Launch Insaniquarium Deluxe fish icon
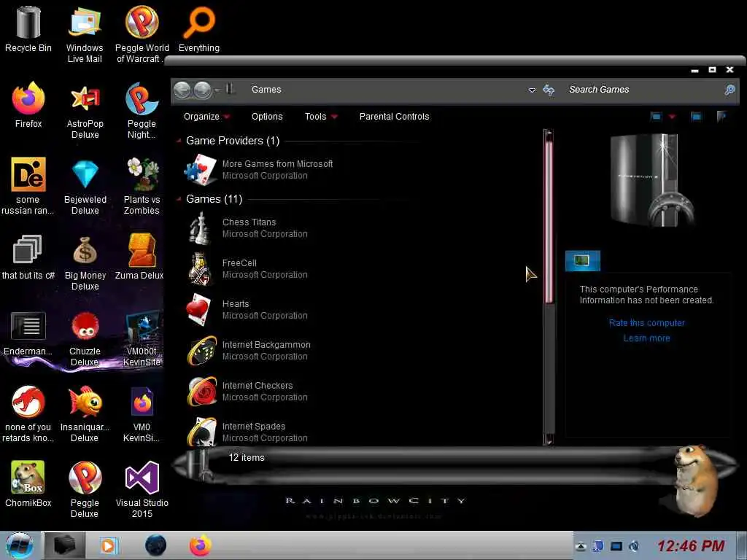Viewport: 747px width, 560px height. tap(85, 402)
